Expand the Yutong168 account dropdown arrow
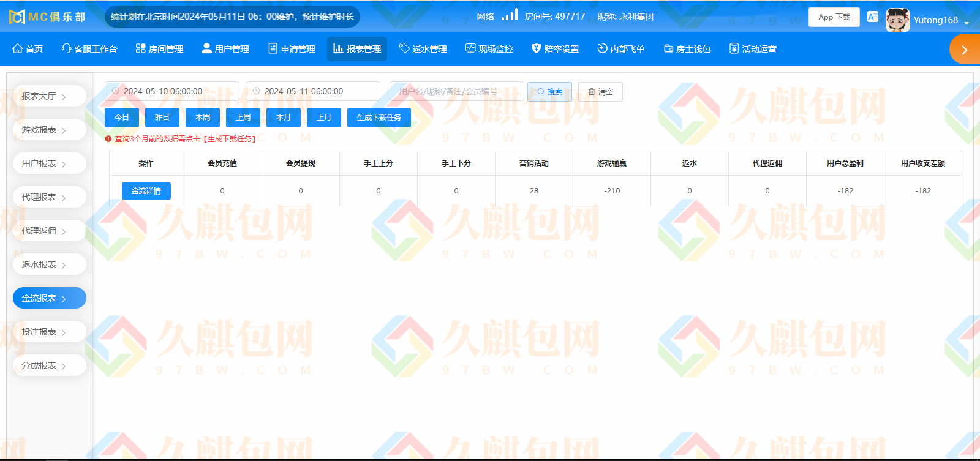Screen dimensions: 980x461 (x=967, y=23)
